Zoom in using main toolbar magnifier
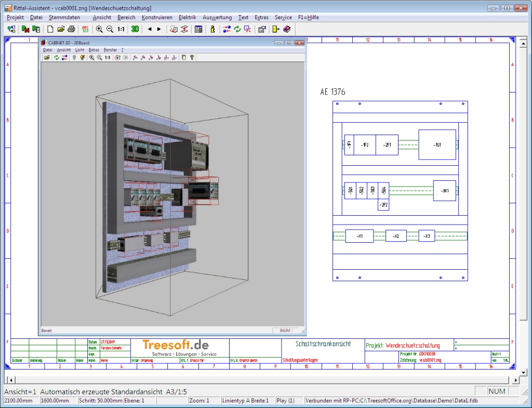This screenshot has width=532, height=408. (x=99, y=29)
